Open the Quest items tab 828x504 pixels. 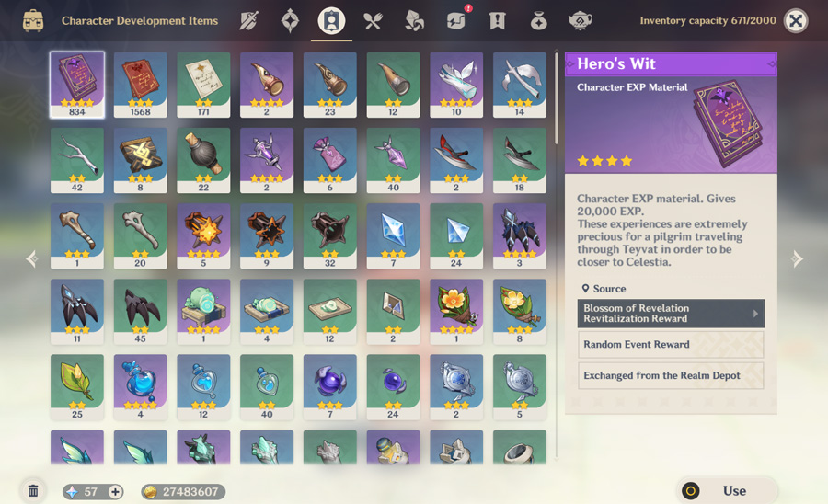pyautogui.click(x=498, y=21)
